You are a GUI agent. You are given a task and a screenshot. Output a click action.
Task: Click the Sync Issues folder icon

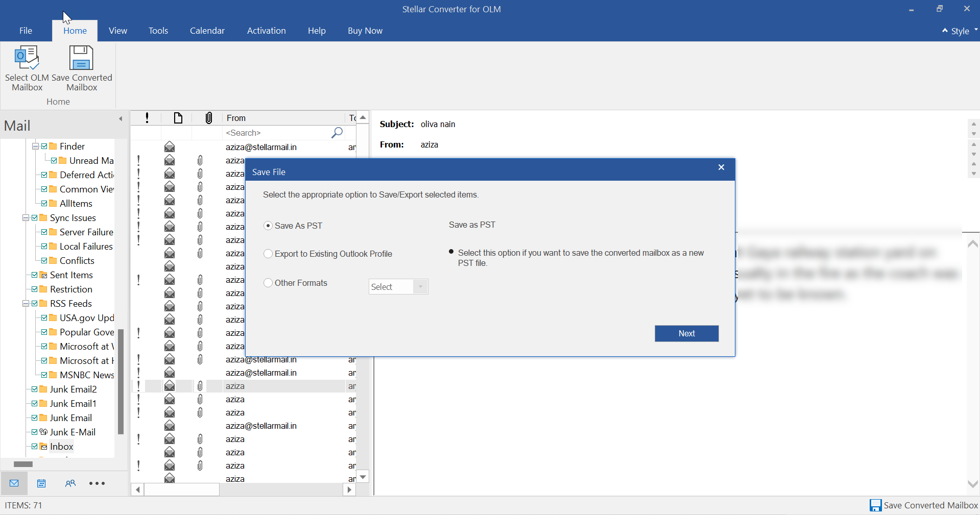pyautogui.click(x=43, y=218)
